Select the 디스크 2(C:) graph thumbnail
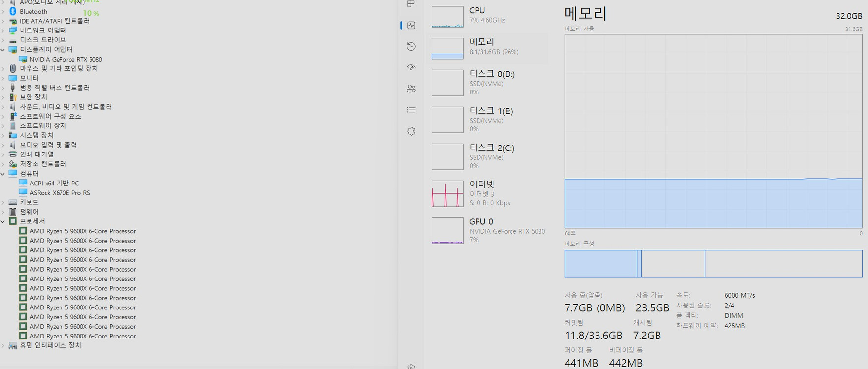Image resolution: width=868 pixels, height=369 pixels. tap(448, 156)
